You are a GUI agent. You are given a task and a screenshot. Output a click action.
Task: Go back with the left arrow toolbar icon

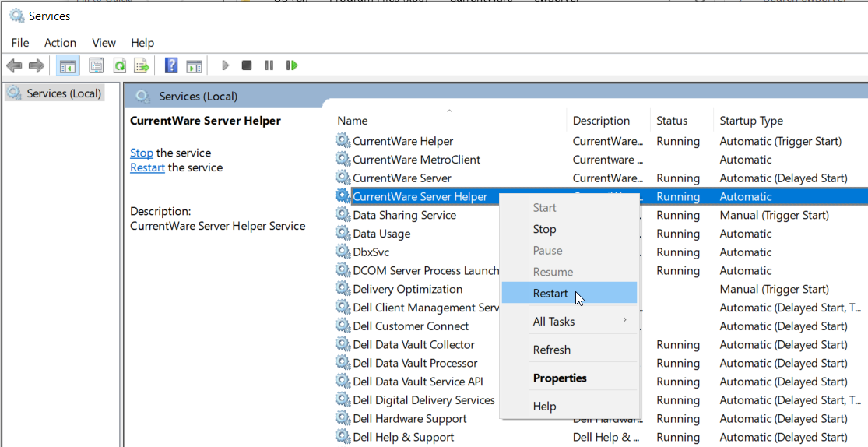click(x=14, y=66)
